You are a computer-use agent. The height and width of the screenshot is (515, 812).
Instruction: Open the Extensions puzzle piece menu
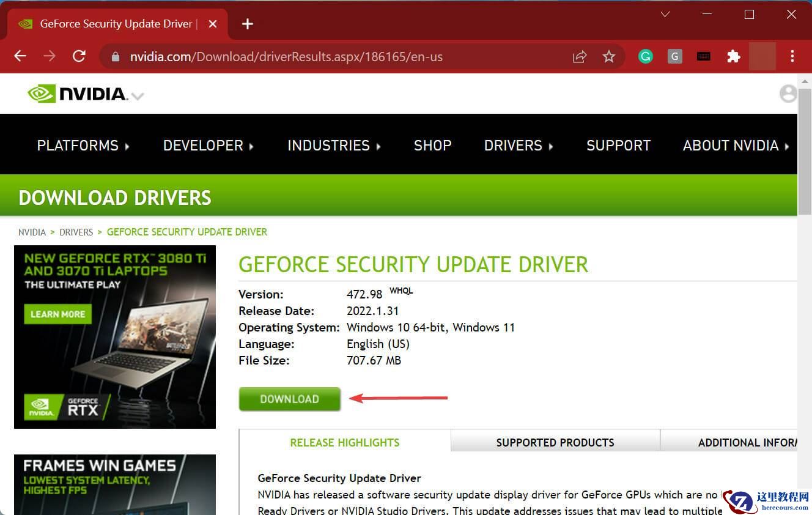(733, 57)
